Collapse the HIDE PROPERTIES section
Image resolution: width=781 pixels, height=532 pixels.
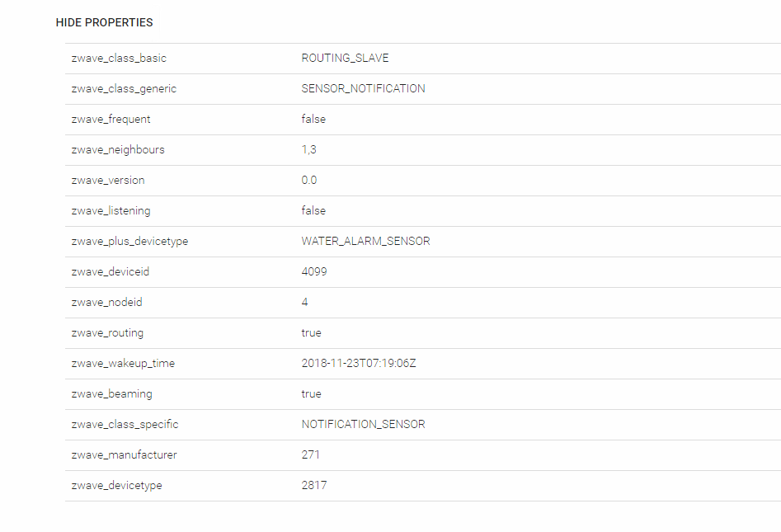104,22
